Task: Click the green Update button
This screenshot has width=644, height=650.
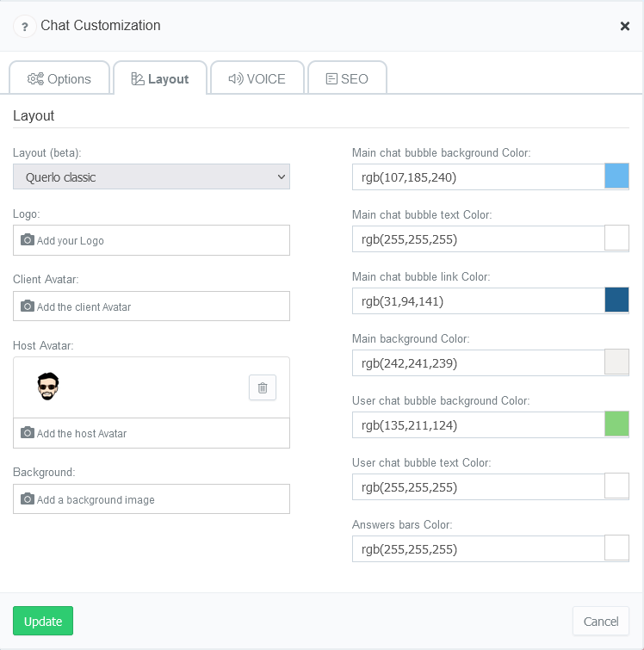Action: [43, 621]
